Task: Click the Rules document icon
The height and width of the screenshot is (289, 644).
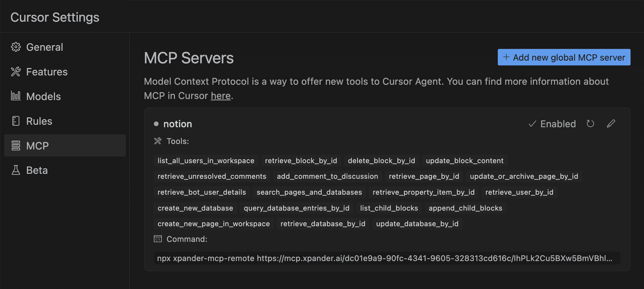Action: pos(16,121)
